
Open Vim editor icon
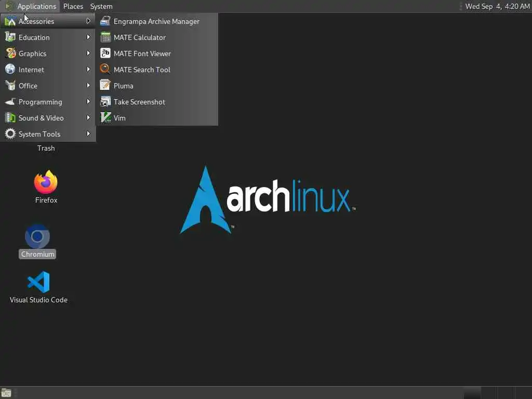click(x=105, y=118)
